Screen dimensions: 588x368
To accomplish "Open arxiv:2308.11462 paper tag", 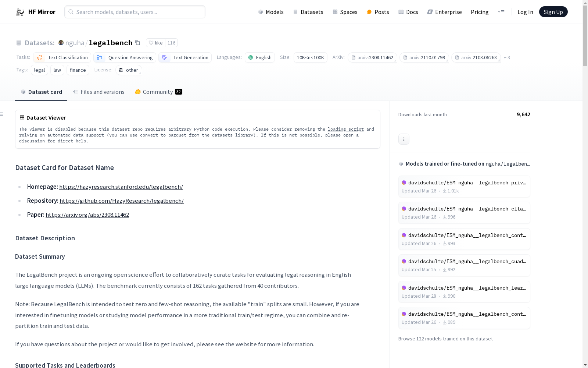I will coord(372,57).
